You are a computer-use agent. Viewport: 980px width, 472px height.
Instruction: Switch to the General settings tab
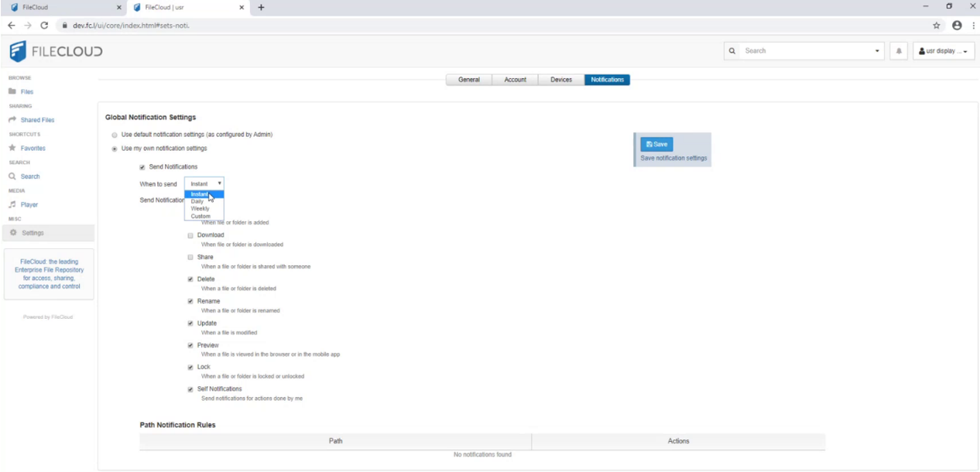point(469,80)
